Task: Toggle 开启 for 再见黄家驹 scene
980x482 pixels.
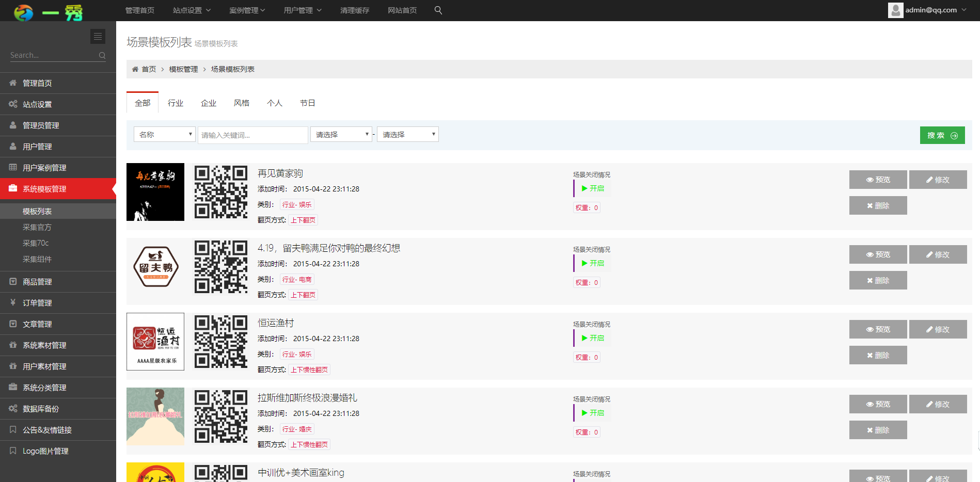Action: tap(592, 188)
